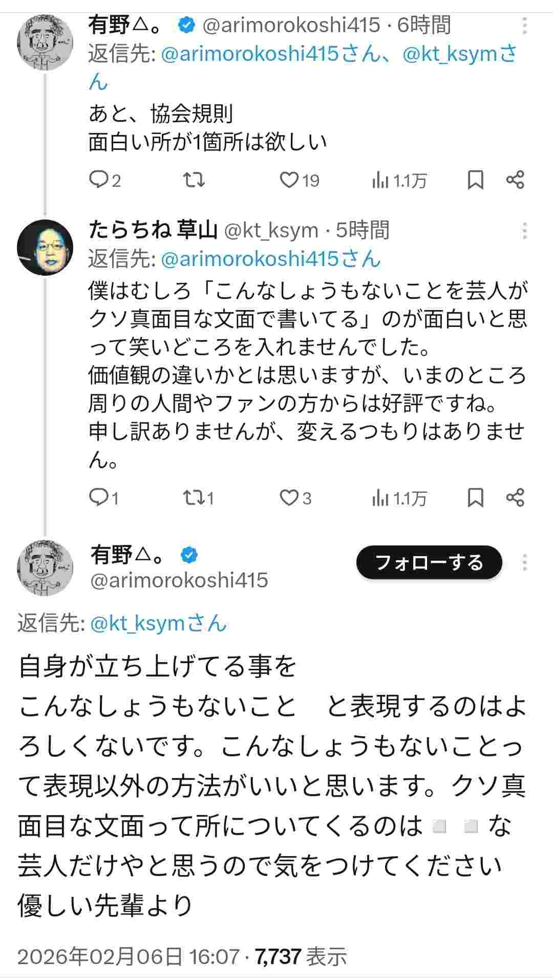
Task: Like たらちね草山's tweet
Action: (x=289, y=497)
